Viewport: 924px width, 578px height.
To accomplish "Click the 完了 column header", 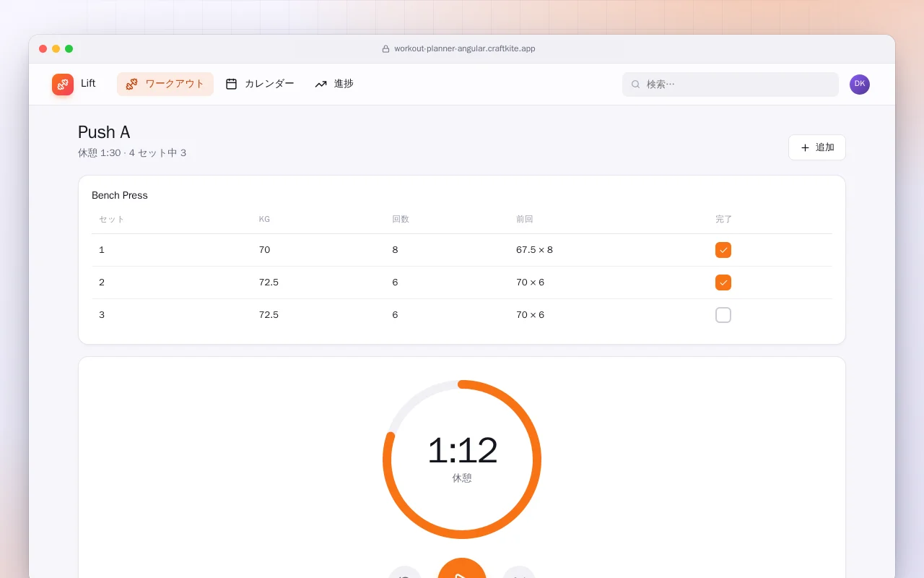I will point(724,219).
